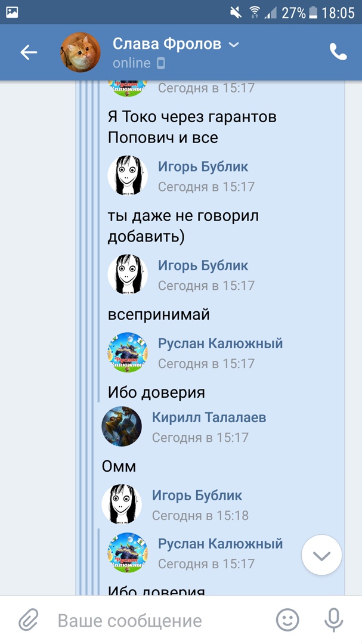This screenshot has width=362, height=644.
Task: Tap Игорь Бублик's name at 15:18
Action: pos(197,496)
